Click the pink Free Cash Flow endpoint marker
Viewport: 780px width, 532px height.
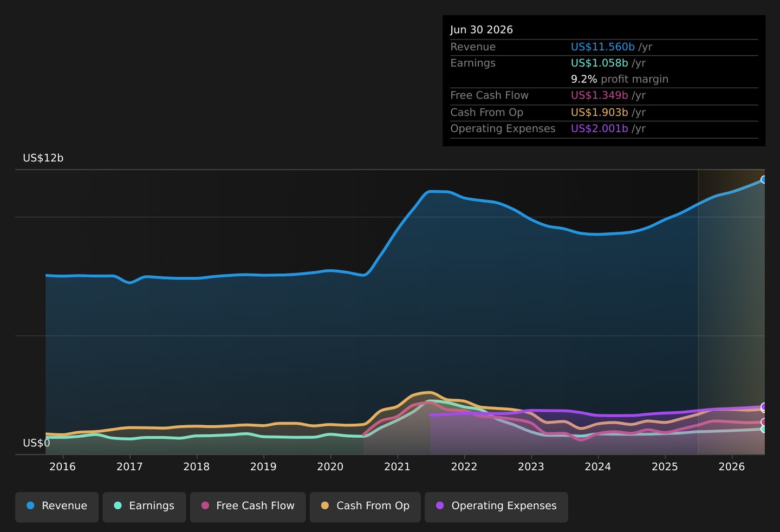tap(764, 422)
